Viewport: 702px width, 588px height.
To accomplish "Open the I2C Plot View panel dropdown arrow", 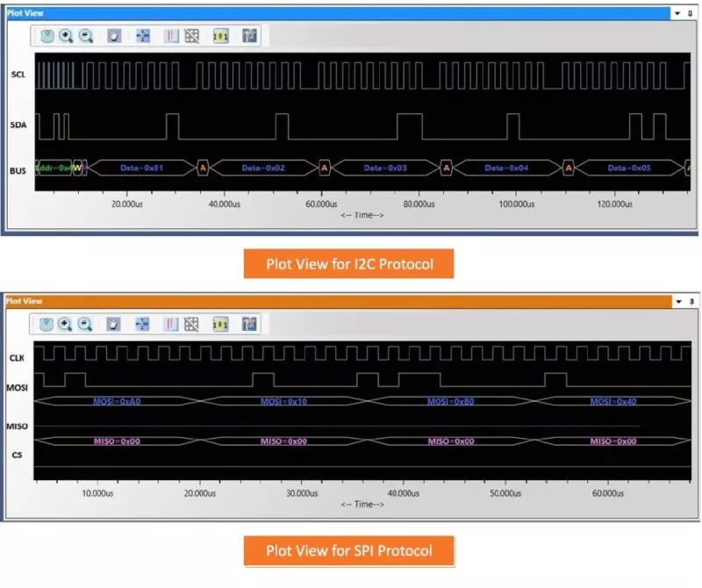I will click(x=677, y=14).
